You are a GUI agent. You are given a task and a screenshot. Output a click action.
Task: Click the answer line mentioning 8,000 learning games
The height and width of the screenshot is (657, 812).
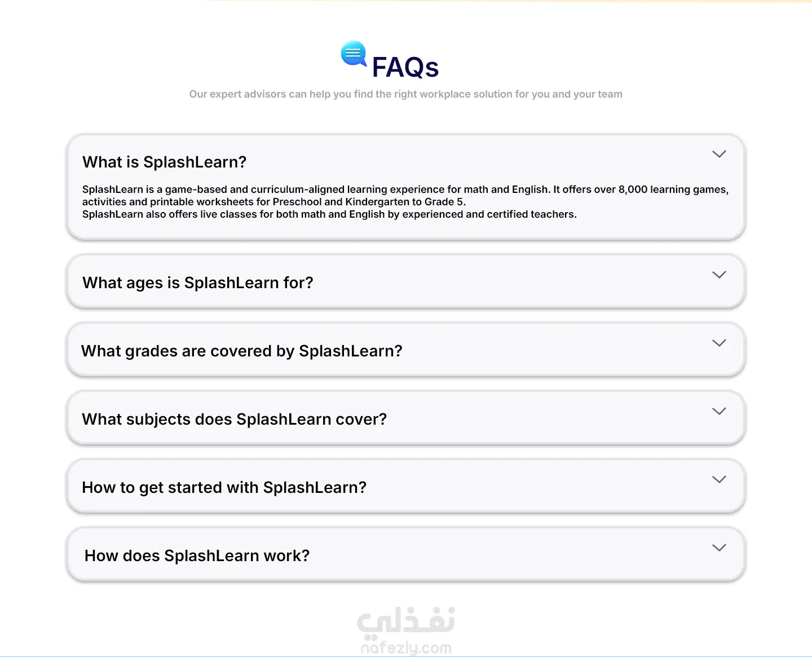405,189
